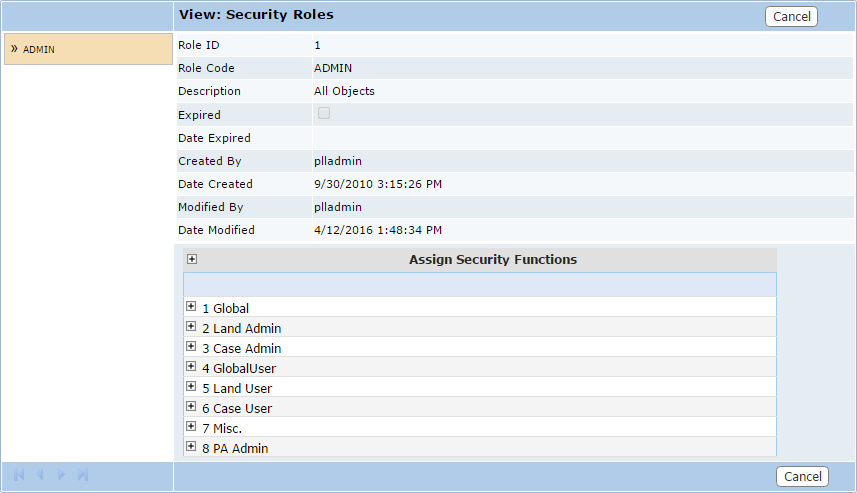Expand the 3 Case Admin node
The image size is (857, 493).
[x=191, y=346]
